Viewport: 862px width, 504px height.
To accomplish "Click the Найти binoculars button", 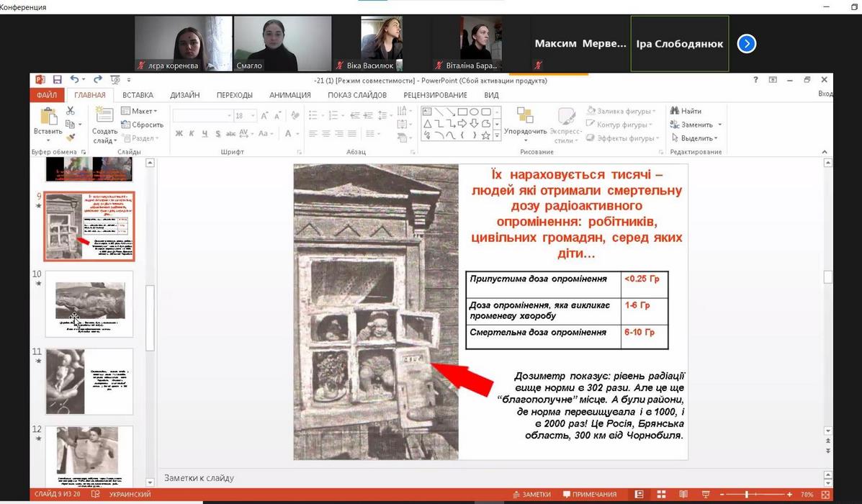I will click(686, 111).
